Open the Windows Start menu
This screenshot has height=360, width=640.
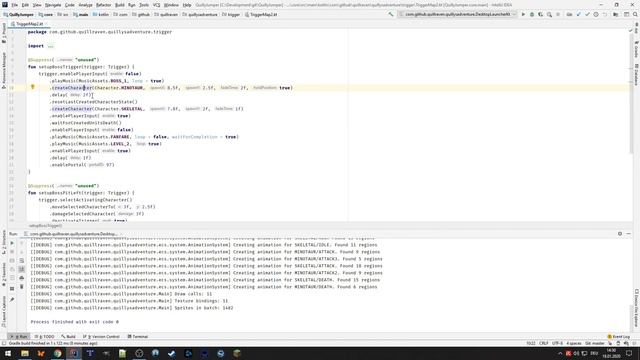[x=8, y=353]
